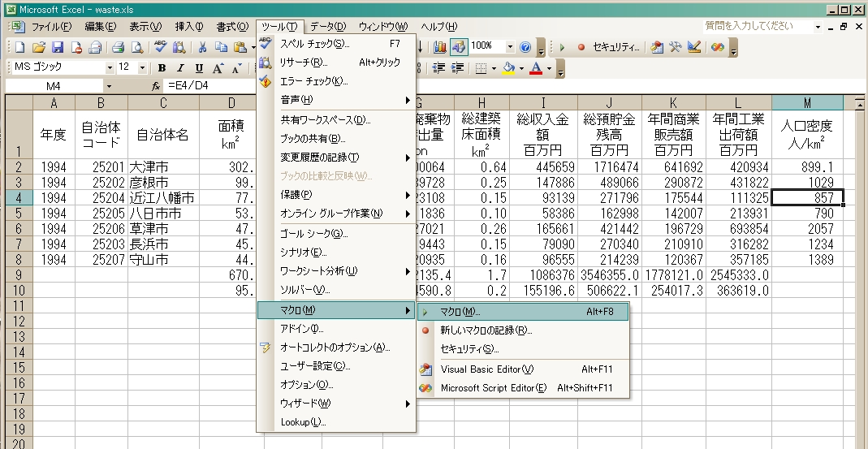The width and height of the screenshot is (868, 449).
Task: Click the Paste clipboard toolbar icon
Action: pyautogui.click(x=240, y=48)
